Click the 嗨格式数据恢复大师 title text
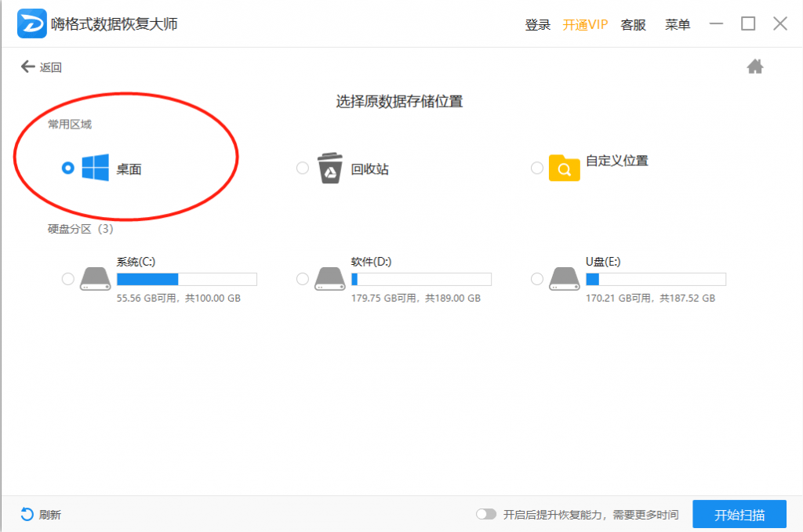The image size is (803, 532). point(114,24)
